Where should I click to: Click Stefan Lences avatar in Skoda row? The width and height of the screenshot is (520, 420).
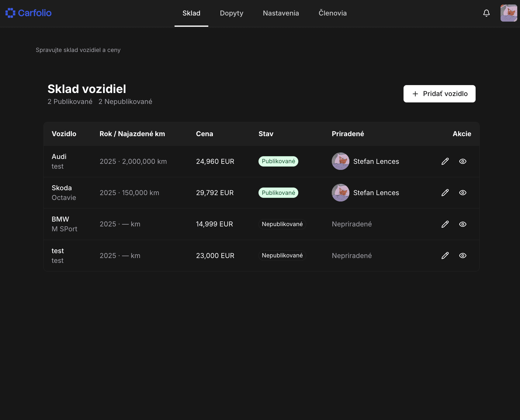click(x=340, y=193)
